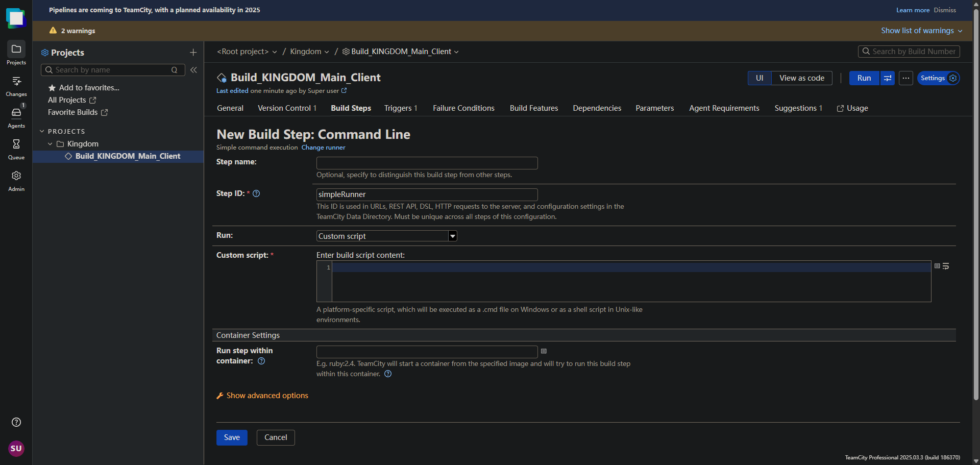
Task: Open the Last edited link
Action: [232, 91]
